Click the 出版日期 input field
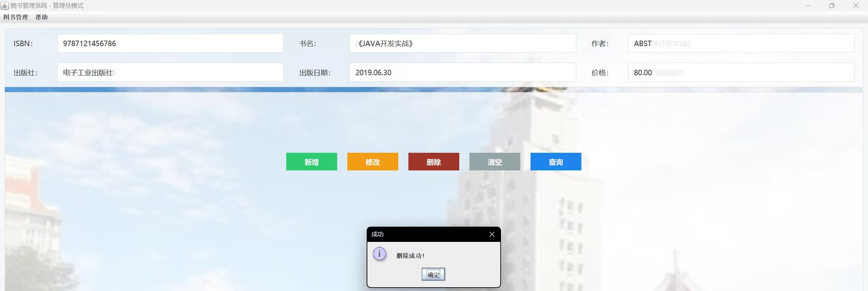Image resolution: width=868 pixels, height=291 pixels. coord(463,72)
